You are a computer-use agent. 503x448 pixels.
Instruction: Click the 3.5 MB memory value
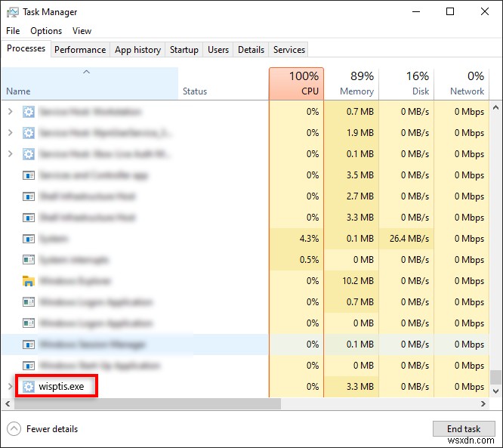tap(360, 175)
